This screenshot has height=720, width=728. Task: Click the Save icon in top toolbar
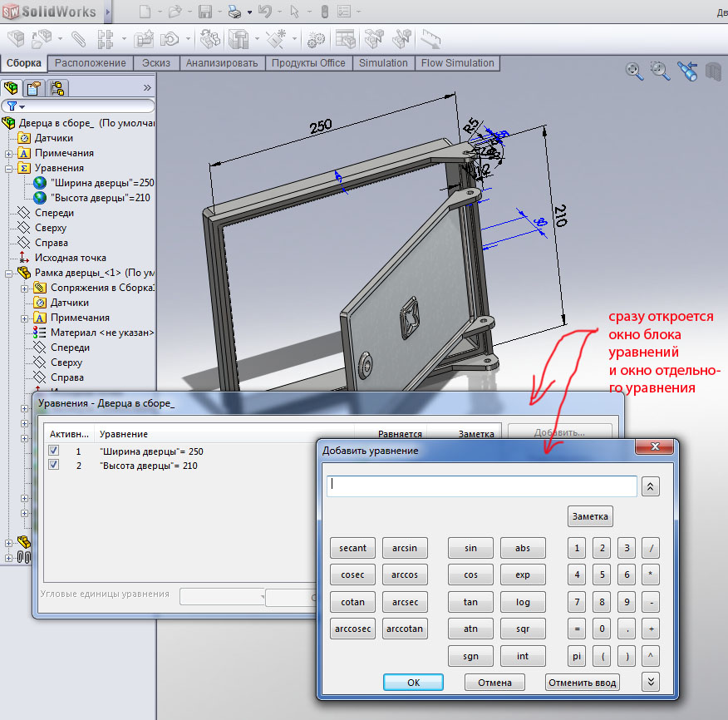205,12
